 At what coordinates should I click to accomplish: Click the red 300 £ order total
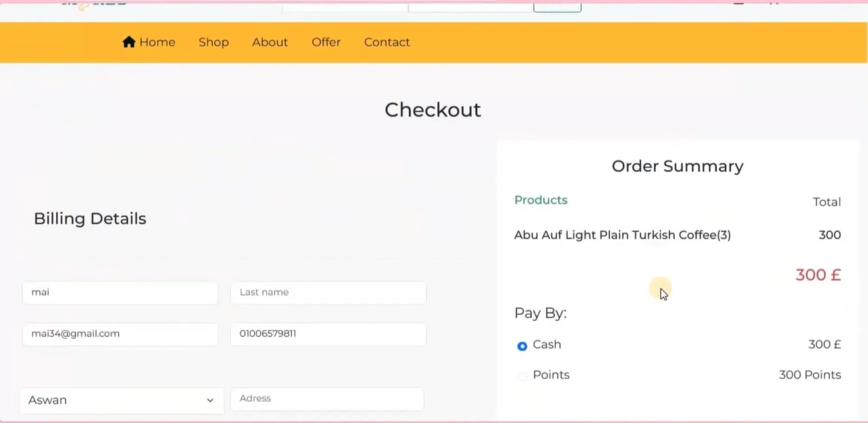[x=818, y=275]
